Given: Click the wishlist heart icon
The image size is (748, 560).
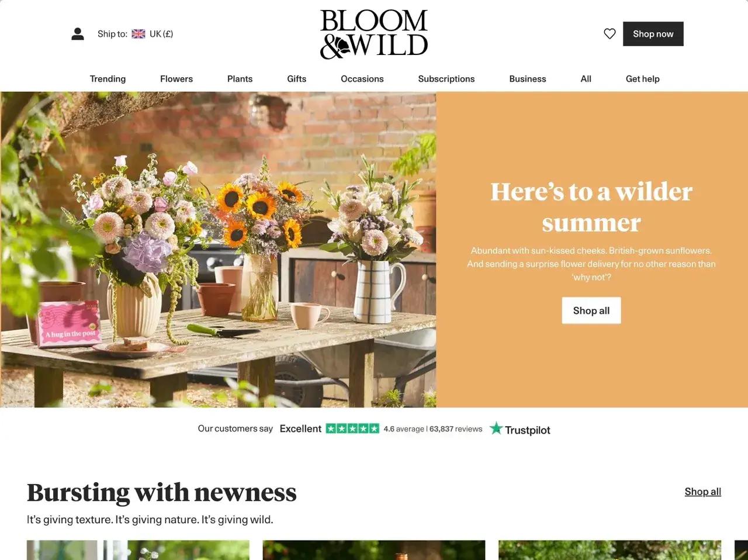Looking at the screenshot, I should [610, 34].
